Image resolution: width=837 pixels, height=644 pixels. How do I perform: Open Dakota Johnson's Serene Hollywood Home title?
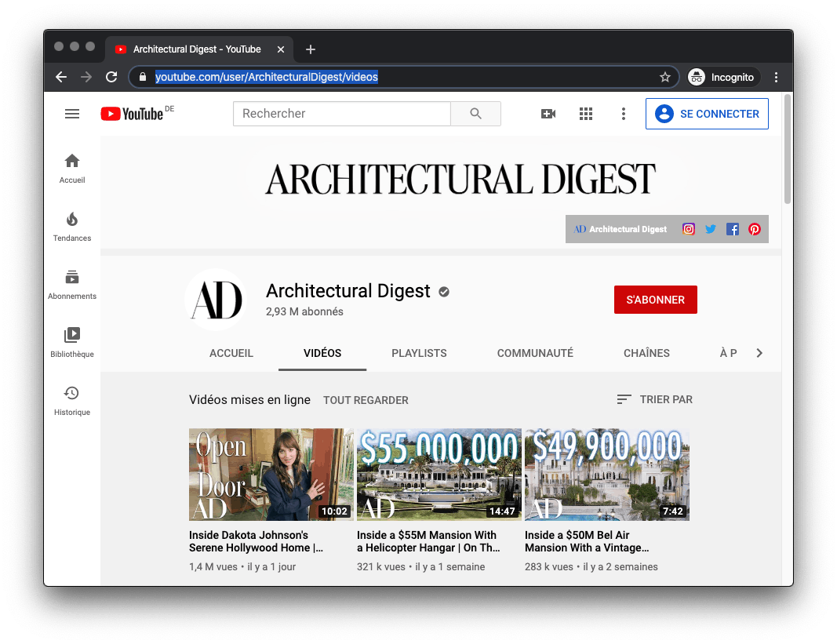click(x=256, y=541)
